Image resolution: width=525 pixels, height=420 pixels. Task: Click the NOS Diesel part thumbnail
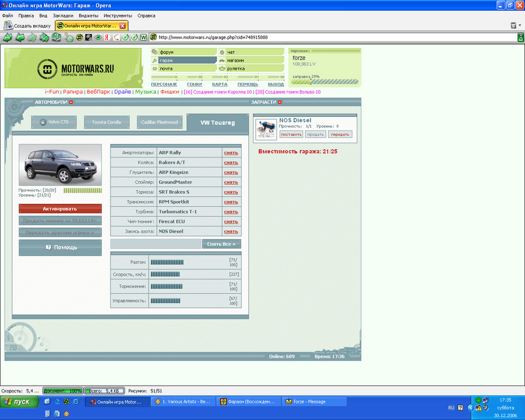[x=266, y=129]
